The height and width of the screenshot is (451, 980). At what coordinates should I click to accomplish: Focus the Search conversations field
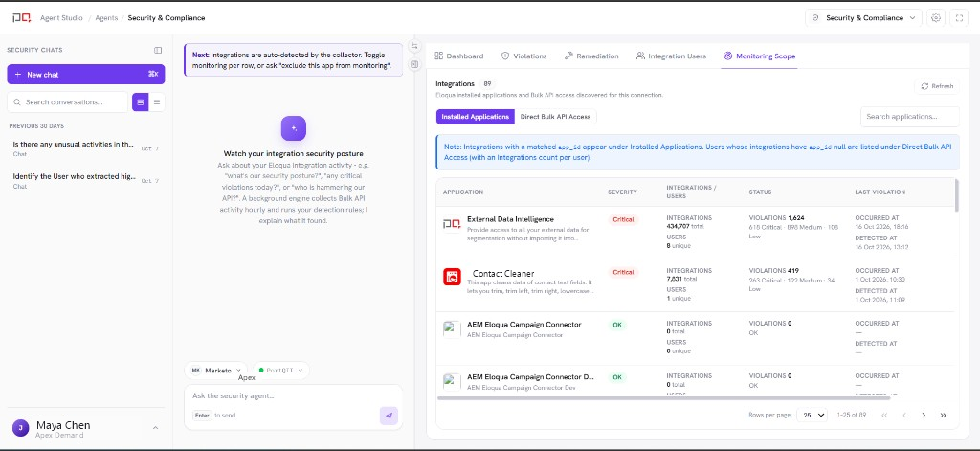68,101
